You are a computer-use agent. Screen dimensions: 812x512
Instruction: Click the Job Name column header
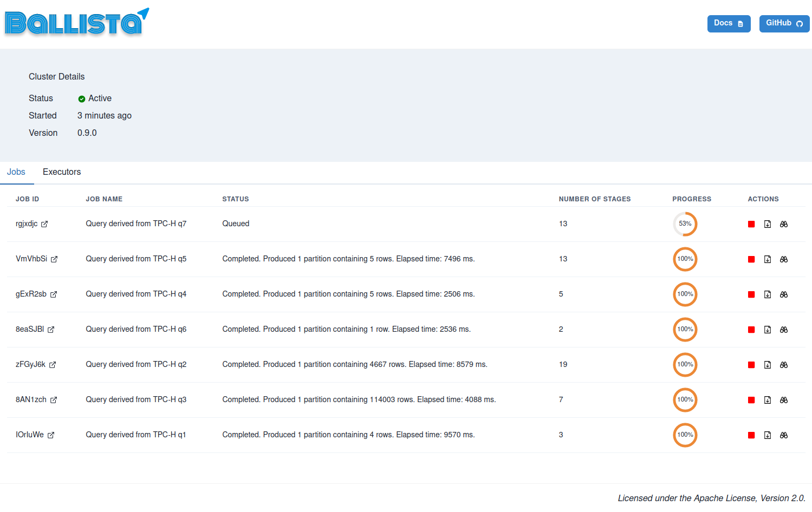click(x=104, y=199)
